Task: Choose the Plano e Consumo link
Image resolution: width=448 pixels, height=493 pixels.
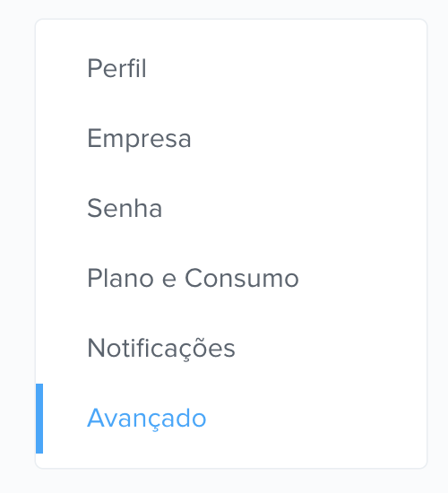Action: point(193,278)
